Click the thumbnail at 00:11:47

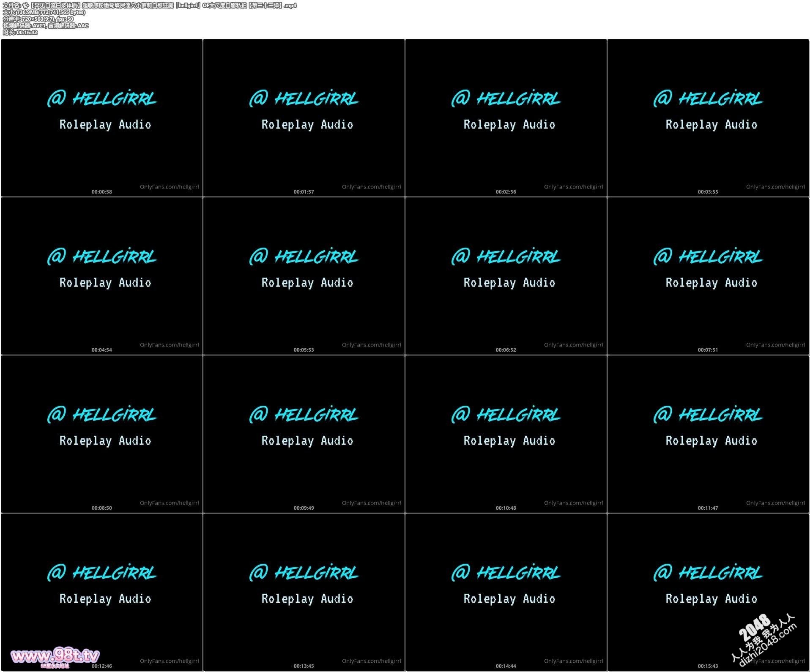[708, 434]
